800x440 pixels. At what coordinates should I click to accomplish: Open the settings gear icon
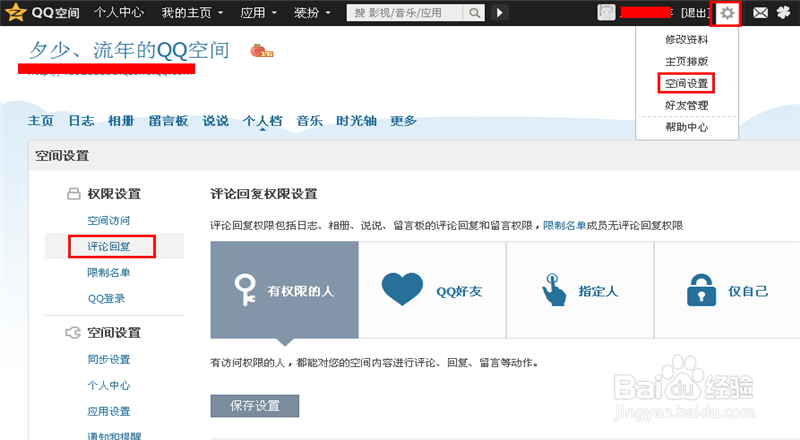click(x=727, y=13)
